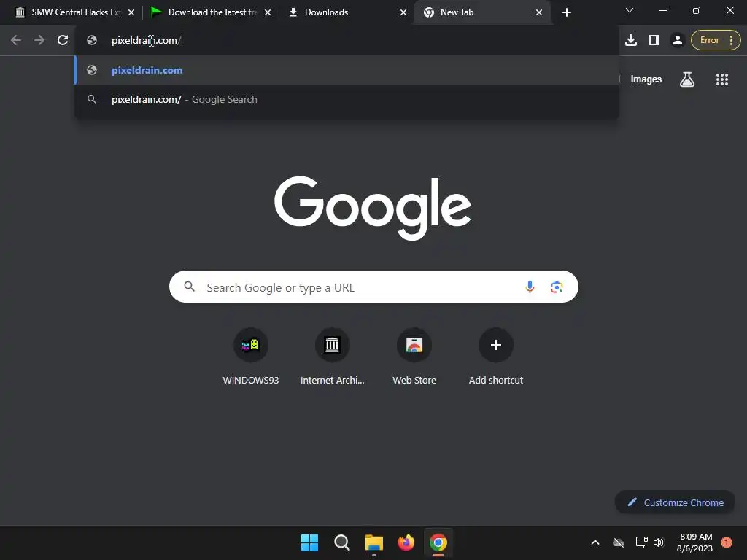Open the profile avatar icon
This screenshot has width=747, height=560.
677,41
